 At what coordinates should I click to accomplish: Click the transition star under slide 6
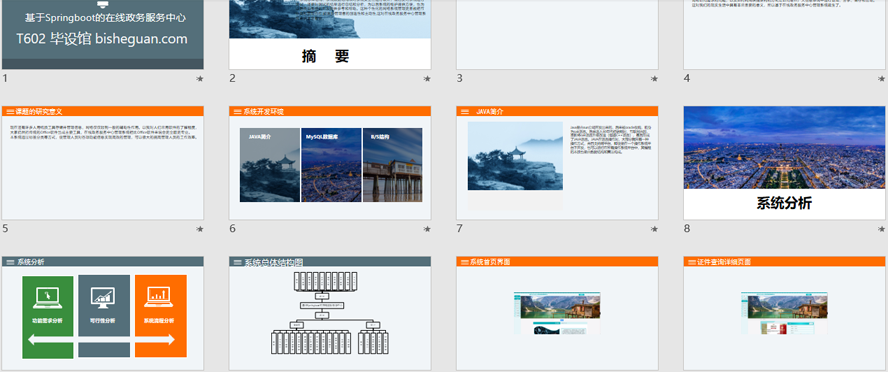427,229
